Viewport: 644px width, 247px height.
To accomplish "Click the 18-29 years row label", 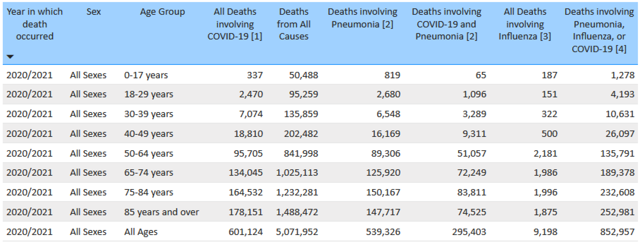I will click(x=148, y=94).
